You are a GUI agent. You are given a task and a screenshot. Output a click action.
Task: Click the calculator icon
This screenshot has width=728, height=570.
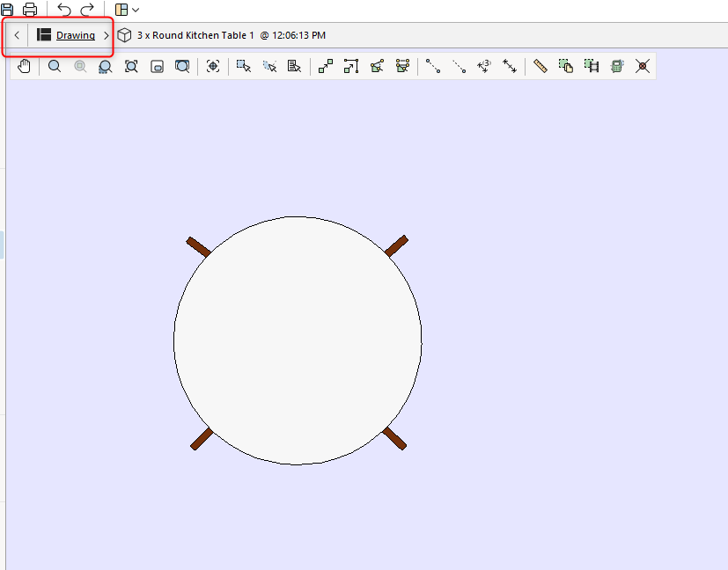tap(616, 66)
